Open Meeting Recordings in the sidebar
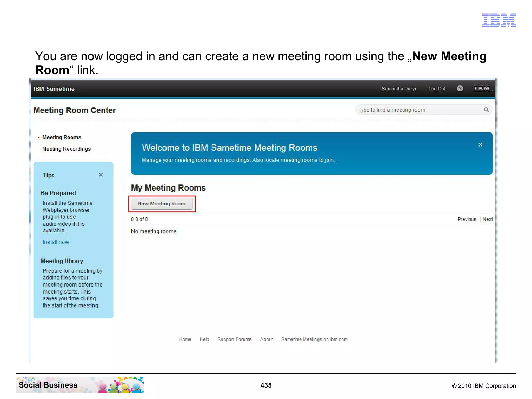The height and width of the screenshot is (399, 532). click(66, 149)
